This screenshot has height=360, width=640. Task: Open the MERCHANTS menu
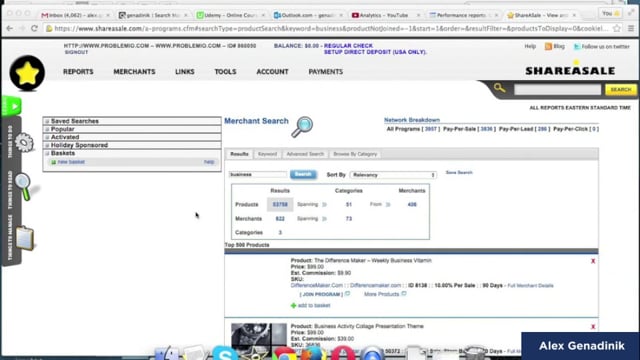pyautogui.click(x=134, y=72)
